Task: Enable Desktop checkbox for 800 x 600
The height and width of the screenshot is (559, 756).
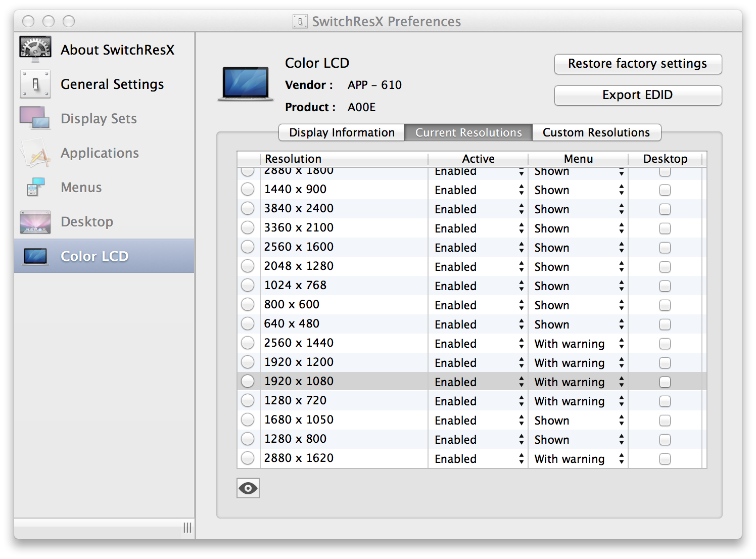Action: coord(665,305)
